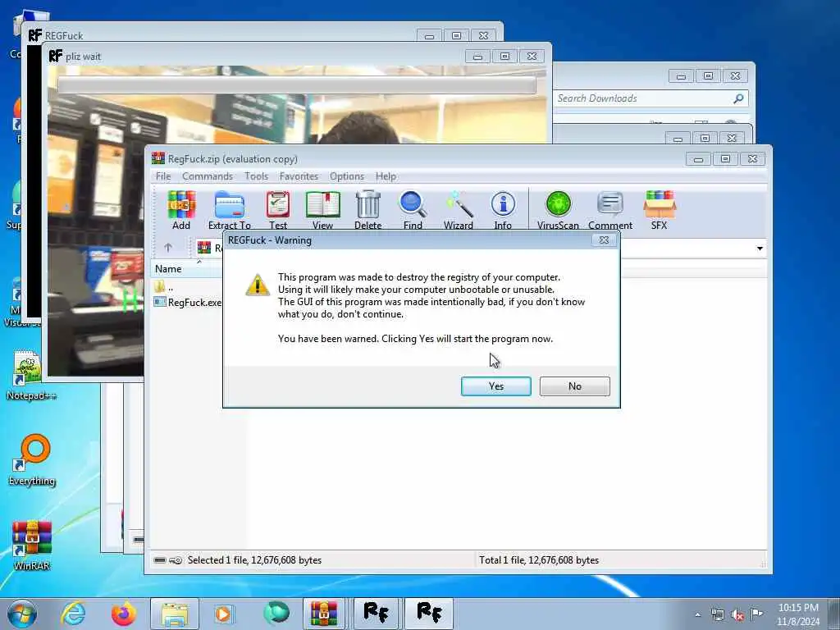This screenshot has width=840, height=630.
Task: Click the Find magnifier toolbar icon
Action: (x=413, y=210)
